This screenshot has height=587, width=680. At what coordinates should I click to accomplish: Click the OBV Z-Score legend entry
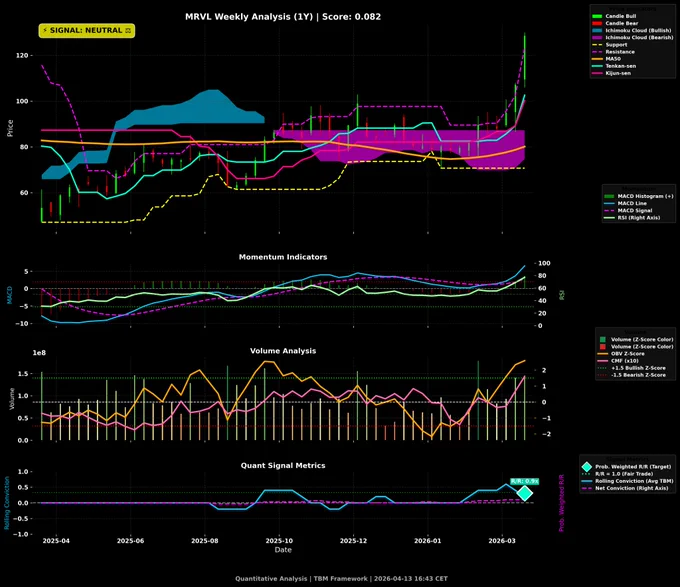pyautogui.click(x=621, y=354)
